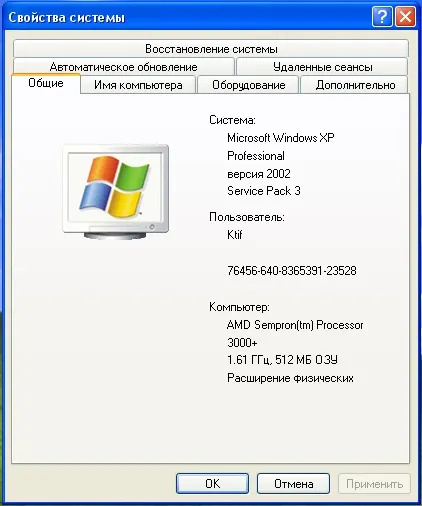Click the Расширение физических text
Viewport: 422px width, 506px height.
coord(290,378)
